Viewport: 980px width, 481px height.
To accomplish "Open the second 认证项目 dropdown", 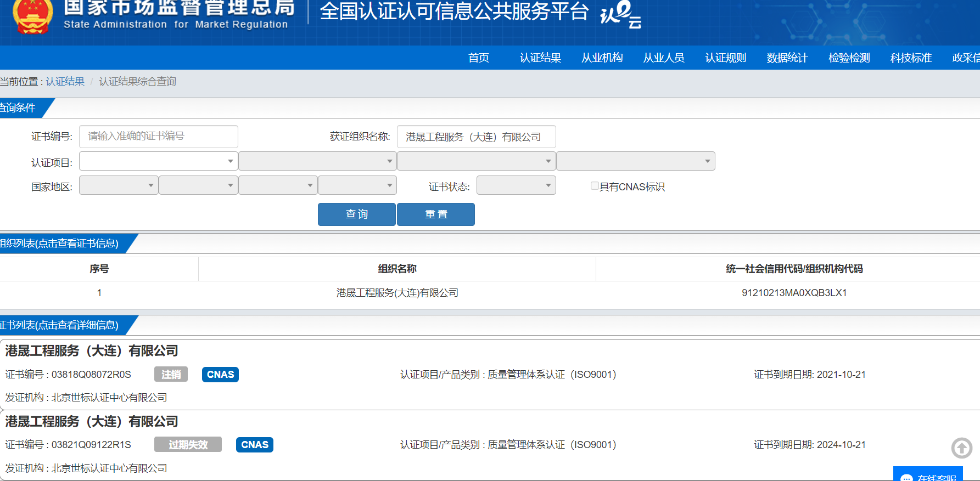I will [317, 161].
